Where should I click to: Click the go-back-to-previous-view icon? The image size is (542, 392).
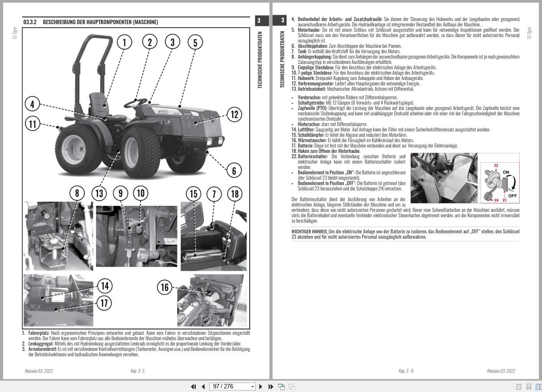(282, 387)
